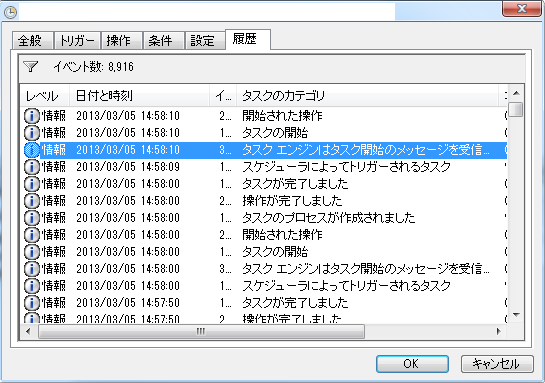Click info icon of the 14:58:09 row
Viewport: 545px width, 383px height.
pyautogui.click(x=32, y=167)
